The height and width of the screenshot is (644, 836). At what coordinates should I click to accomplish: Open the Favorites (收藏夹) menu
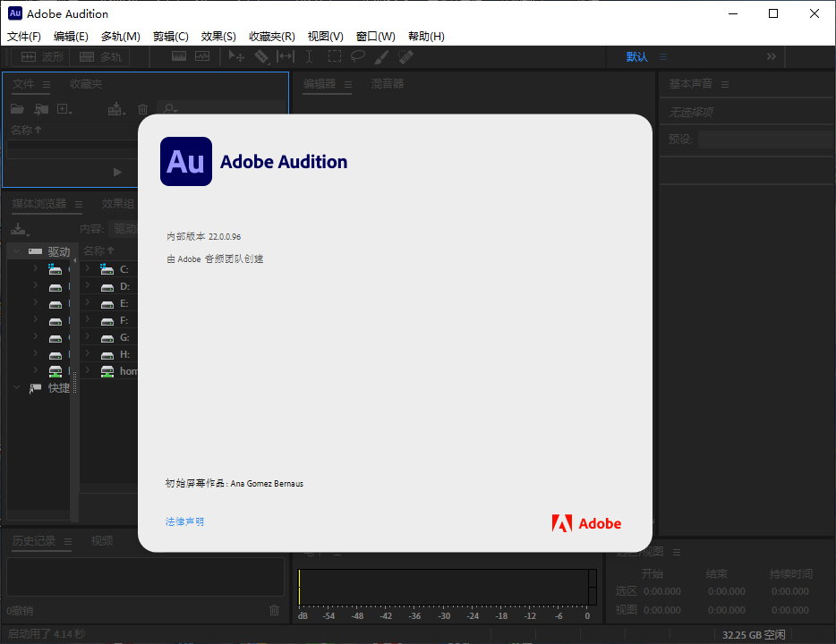tap(272, 36)
